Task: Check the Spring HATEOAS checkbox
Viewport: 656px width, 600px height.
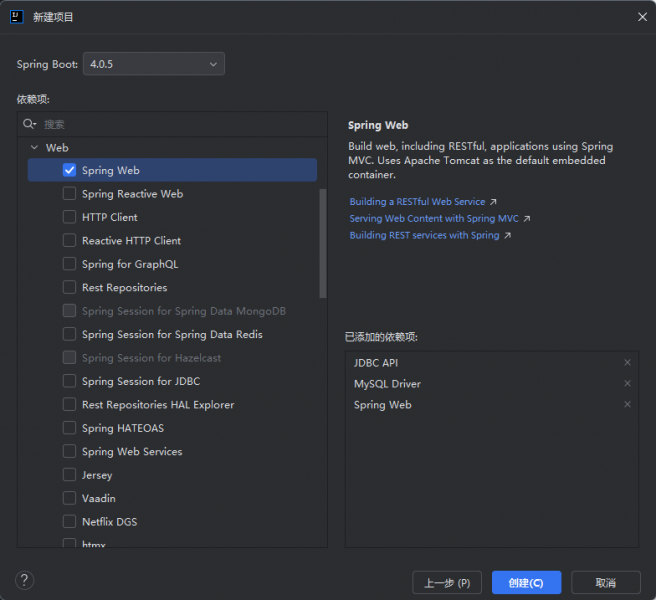Action: point(69,428)
